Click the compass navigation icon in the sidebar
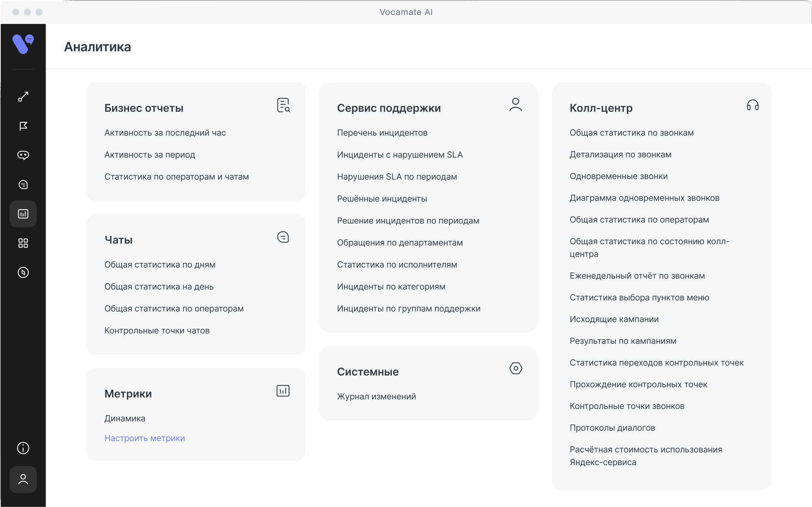This screenshot has height=507, width=812. click(x=23, y=273)
